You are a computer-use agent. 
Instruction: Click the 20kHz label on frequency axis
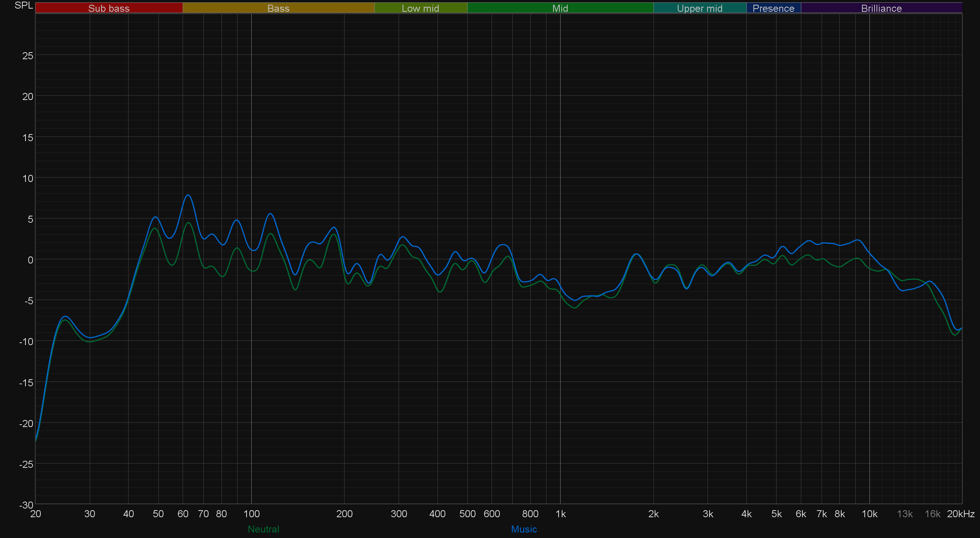click(960, 514)
